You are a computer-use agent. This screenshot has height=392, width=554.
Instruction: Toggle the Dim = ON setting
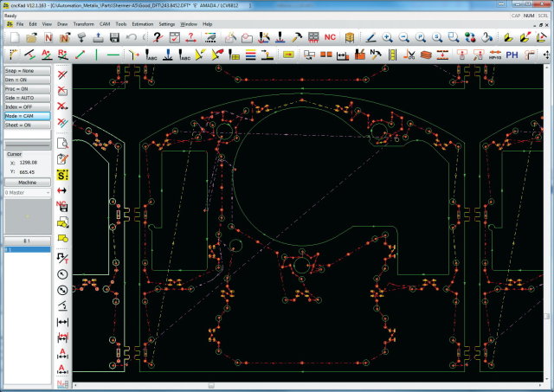tap(26, 80)
